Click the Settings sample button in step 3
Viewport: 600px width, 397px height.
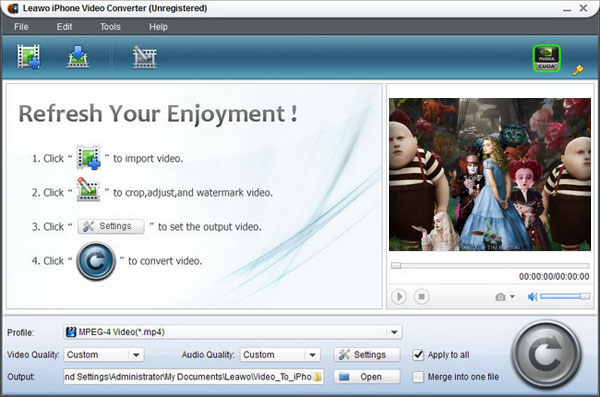[x=111, y=226]
